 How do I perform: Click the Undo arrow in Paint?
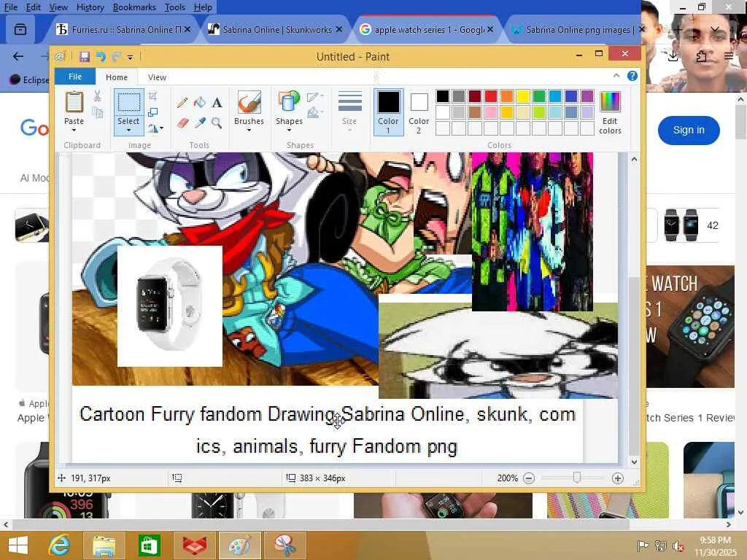coord(101,57)
